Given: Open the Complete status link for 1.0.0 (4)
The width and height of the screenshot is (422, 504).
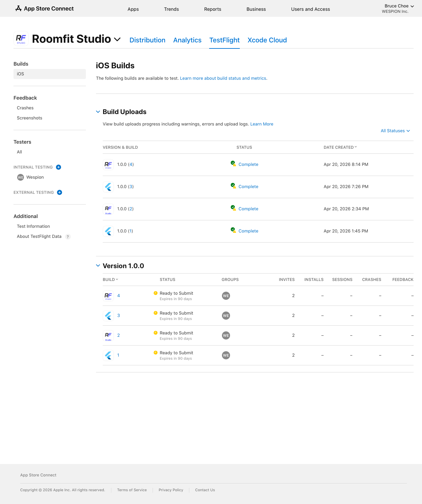Looking at the screenshot, I should (x=248, y=165).
